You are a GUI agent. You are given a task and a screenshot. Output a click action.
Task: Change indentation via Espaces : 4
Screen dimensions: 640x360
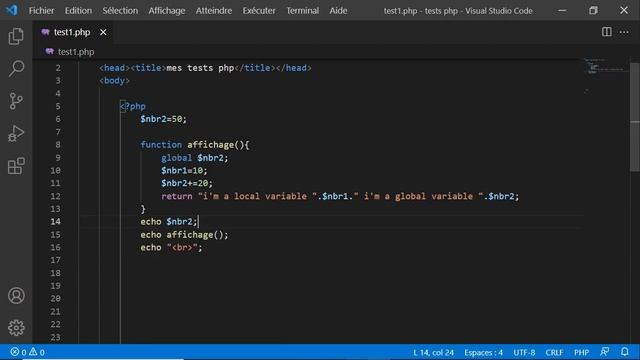tap(483, 352)
